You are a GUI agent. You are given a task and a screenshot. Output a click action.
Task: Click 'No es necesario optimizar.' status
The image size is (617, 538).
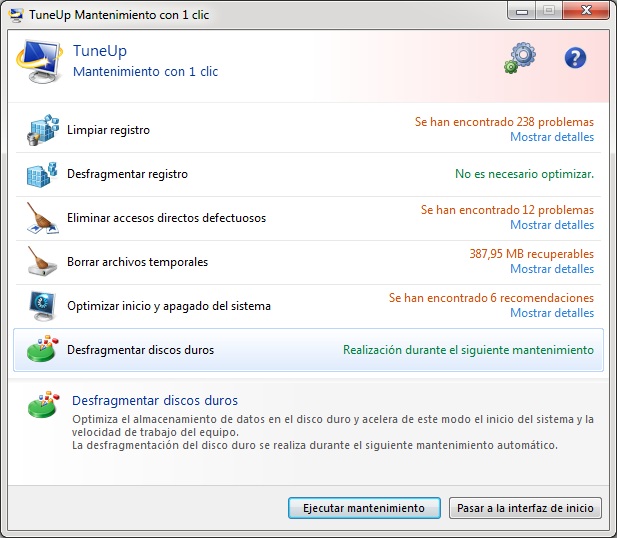click(525, 174)
